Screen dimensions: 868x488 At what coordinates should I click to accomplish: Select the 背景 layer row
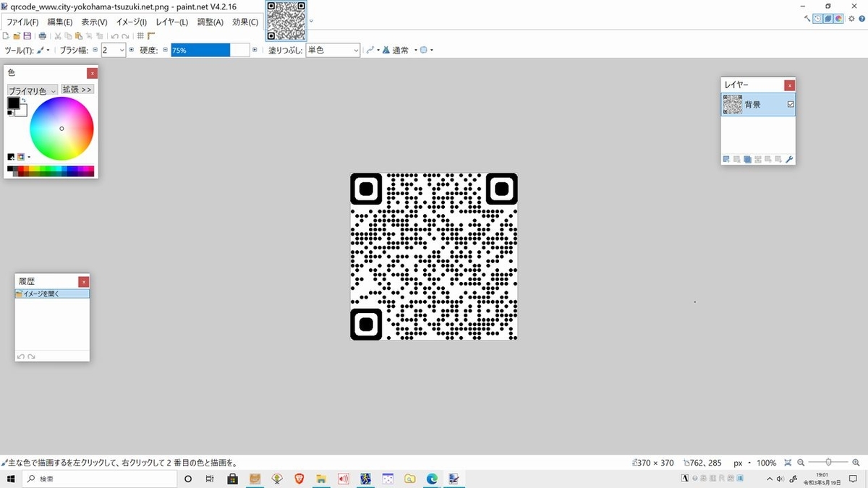point(758,104)
